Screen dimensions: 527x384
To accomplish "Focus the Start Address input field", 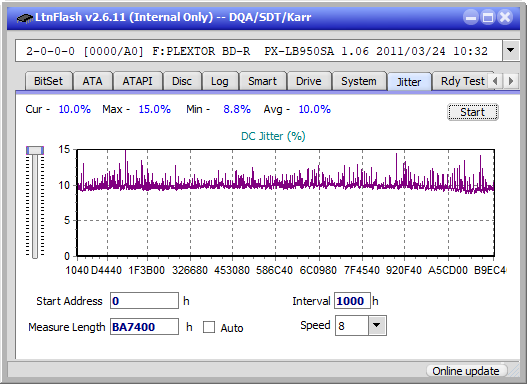I will click(x=144, y=300).
